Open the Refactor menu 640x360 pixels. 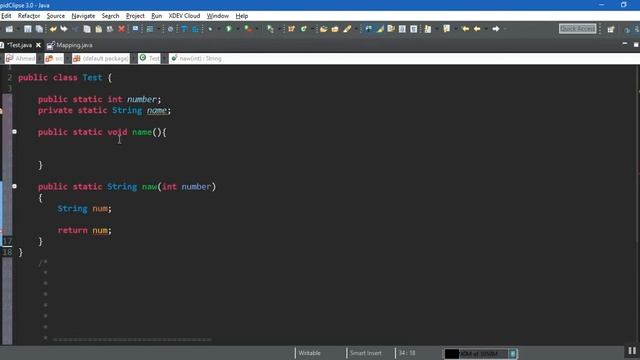29,16
